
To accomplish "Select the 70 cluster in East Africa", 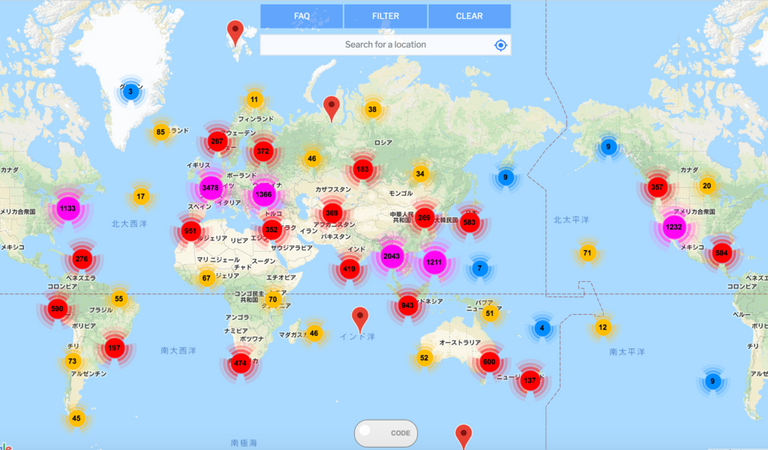I will point(273,300).
